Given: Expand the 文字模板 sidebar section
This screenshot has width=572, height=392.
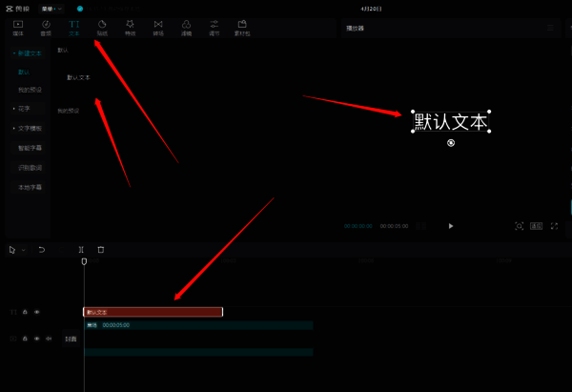Looking at the screenshot, I should [28, 129].
